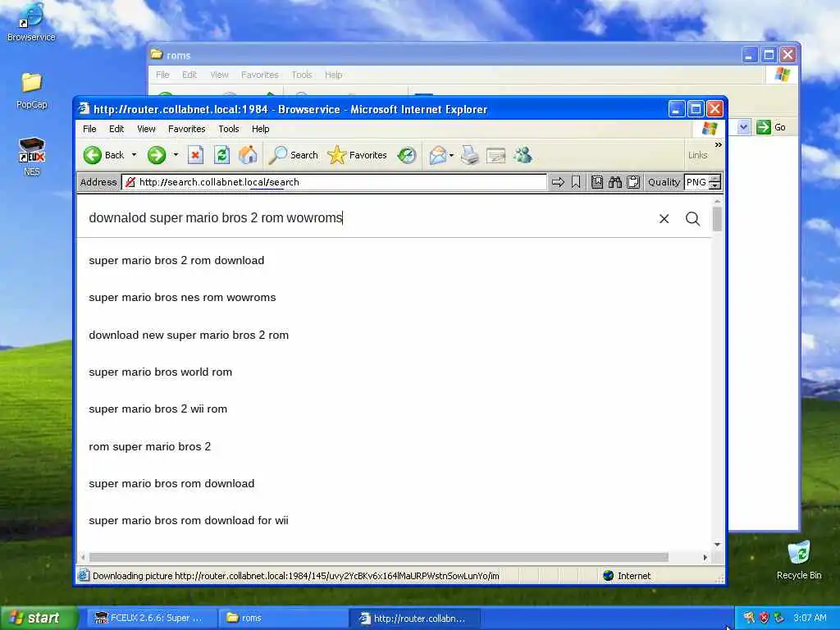Click the bookmarks book icon in the address row
Image resolution: width=840 pixels, height=630 pixels.
tap(597, 182)
